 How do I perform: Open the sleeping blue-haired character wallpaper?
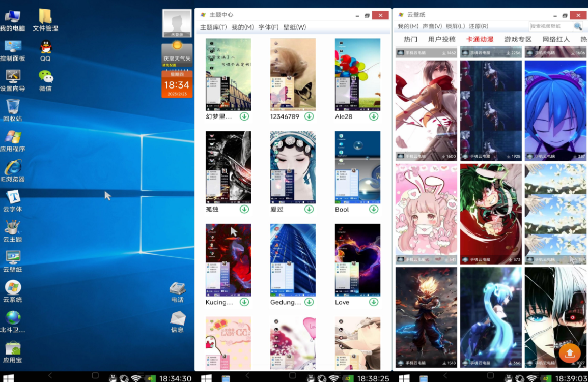(555, 110)
